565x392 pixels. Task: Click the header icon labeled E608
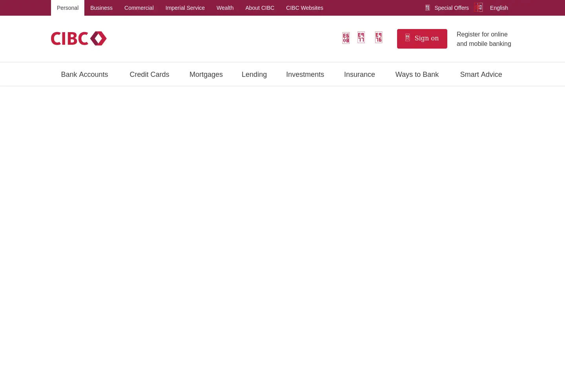[x=346, y=38]
